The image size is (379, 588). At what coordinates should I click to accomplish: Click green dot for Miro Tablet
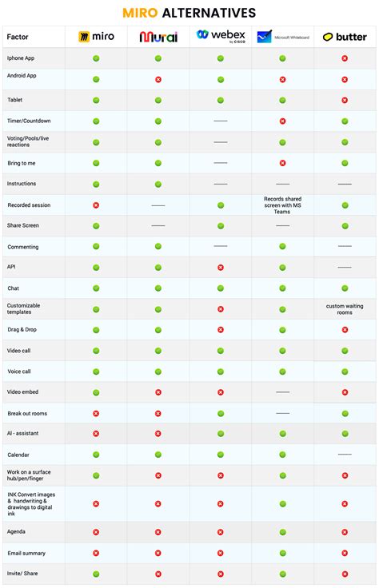click(96, 100)
